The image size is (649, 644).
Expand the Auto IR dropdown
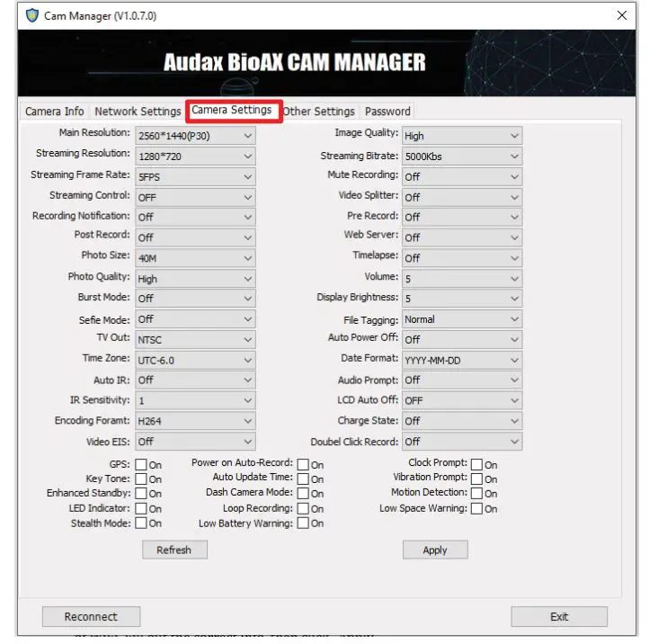(195, 380)
